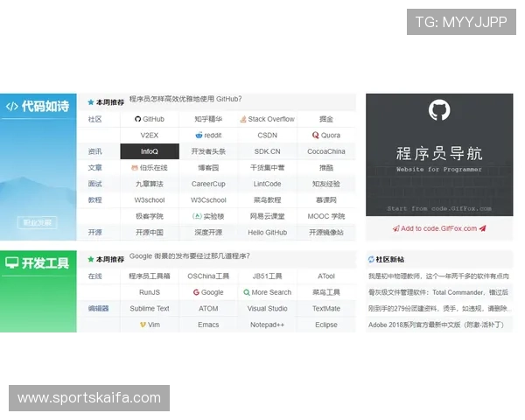Open the Google tool link
Screen dimensions: 525x420
[208, 292]
